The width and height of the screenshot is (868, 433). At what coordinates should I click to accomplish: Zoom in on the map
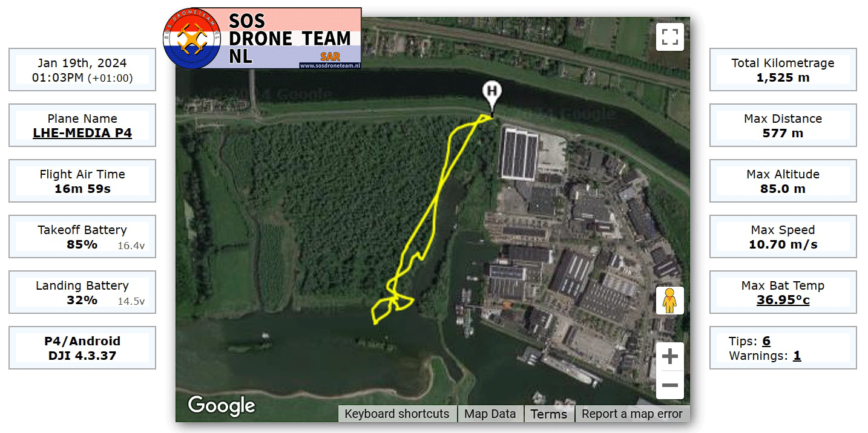669,356
